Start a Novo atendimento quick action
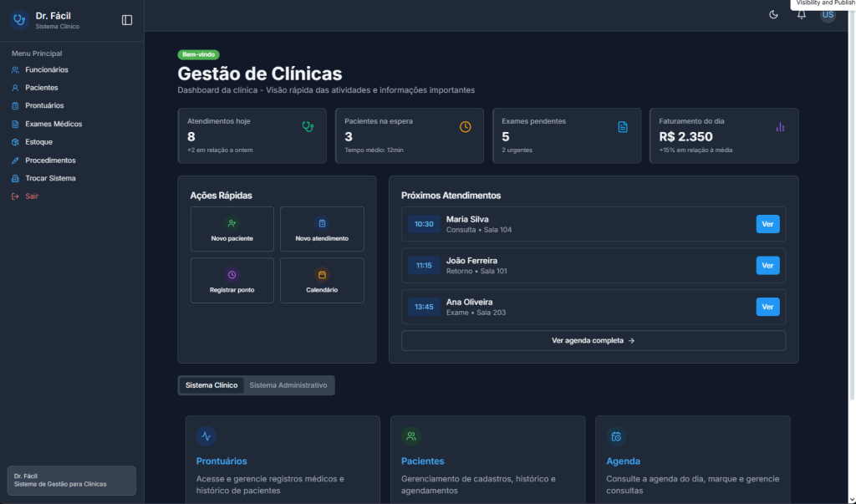The height and width of the screenshot is (504, 856). 322,229
